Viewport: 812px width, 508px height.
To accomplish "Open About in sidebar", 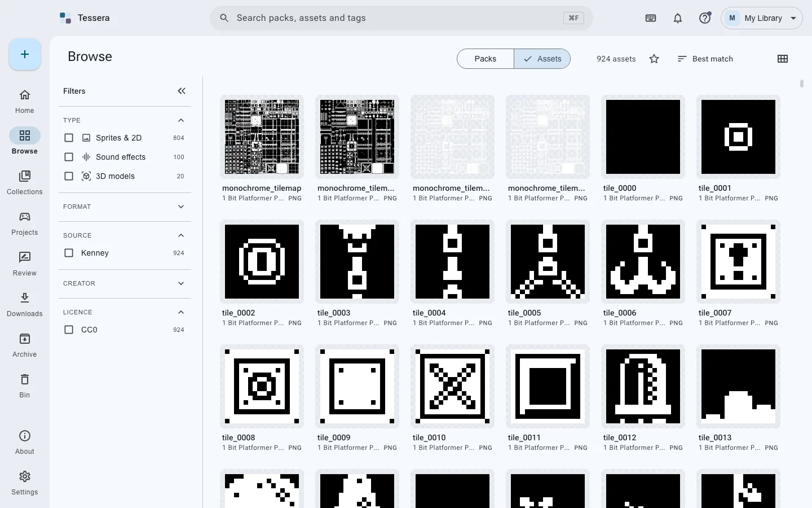I will click(x=25, y=443).
